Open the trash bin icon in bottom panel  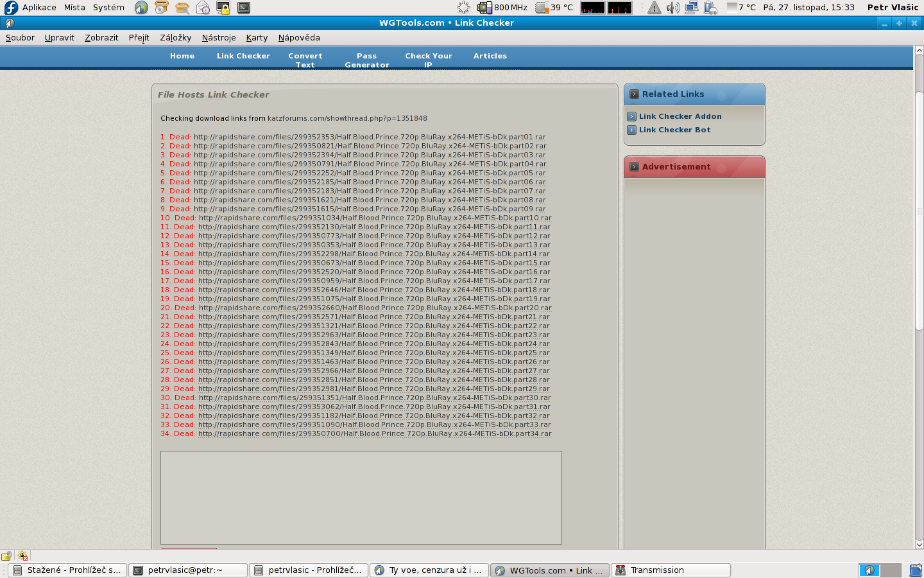coord(916,570)
